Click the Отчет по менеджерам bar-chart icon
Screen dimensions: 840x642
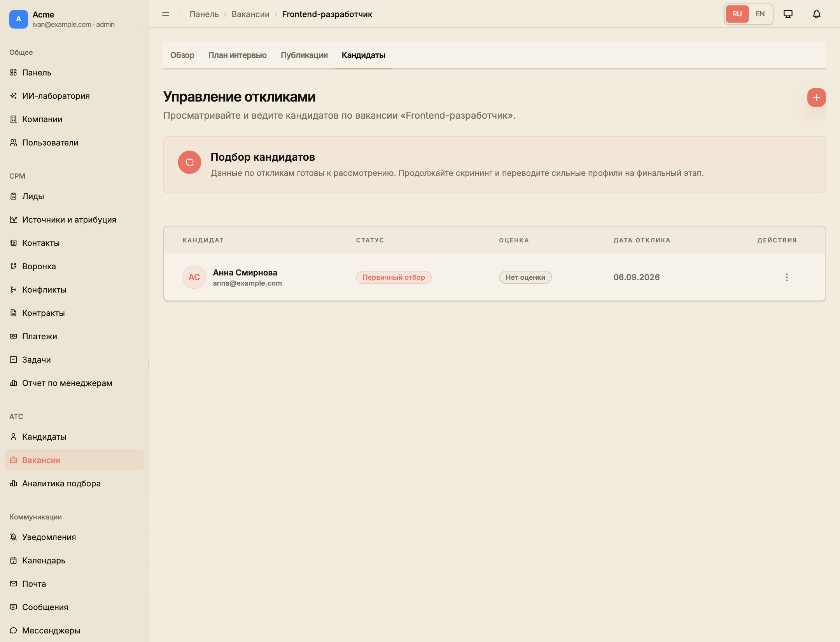coord(14,383)
